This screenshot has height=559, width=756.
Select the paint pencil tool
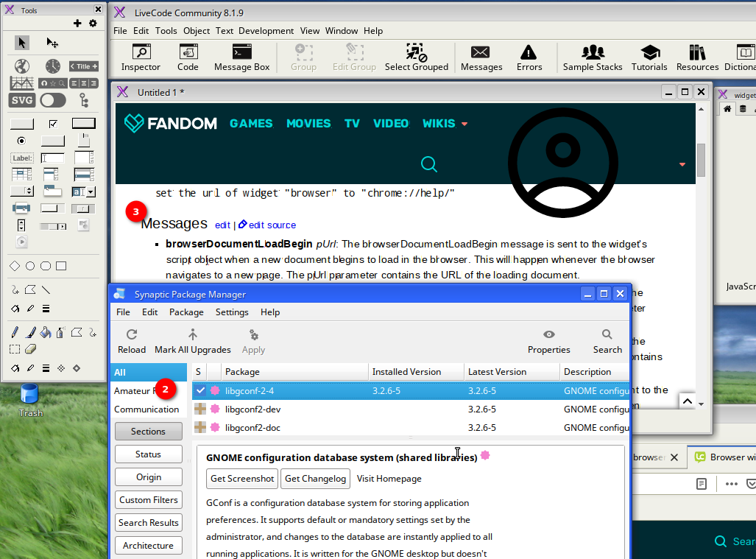[x=15, y=332]
